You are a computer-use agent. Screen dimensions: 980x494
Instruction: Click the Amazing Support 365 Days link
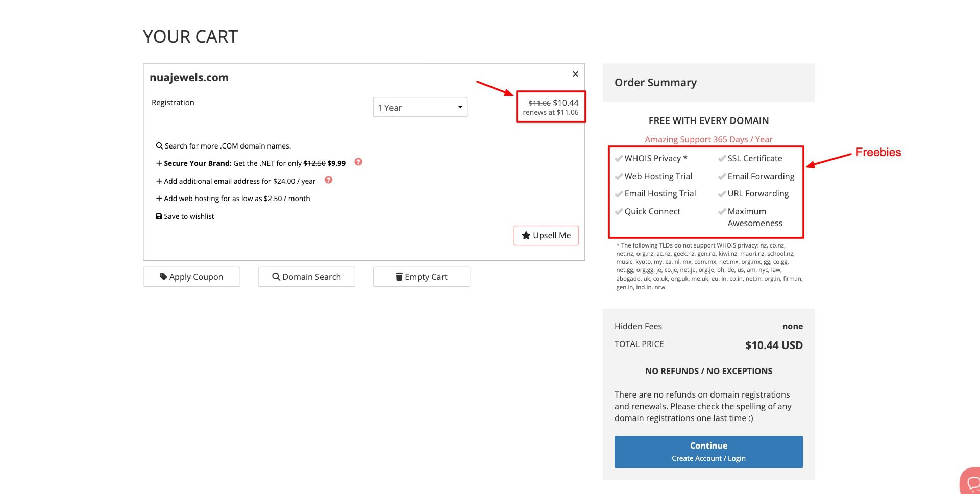(708, 139)
